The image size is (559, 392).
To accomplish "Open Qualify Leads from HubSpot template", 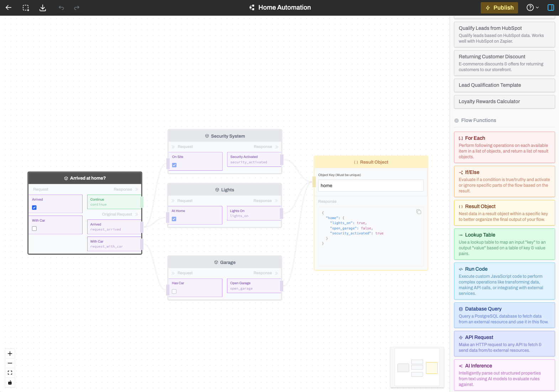I will [x=505, y=35].
